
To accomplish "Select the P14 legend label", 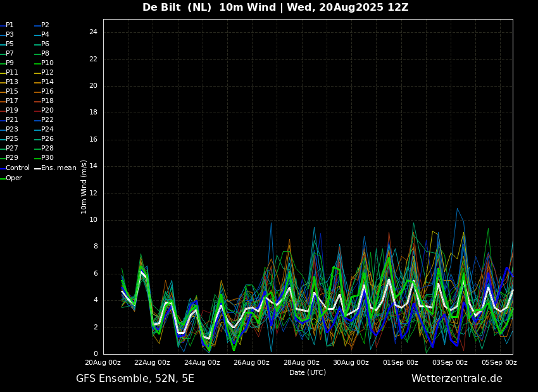I will coord(47,82).
